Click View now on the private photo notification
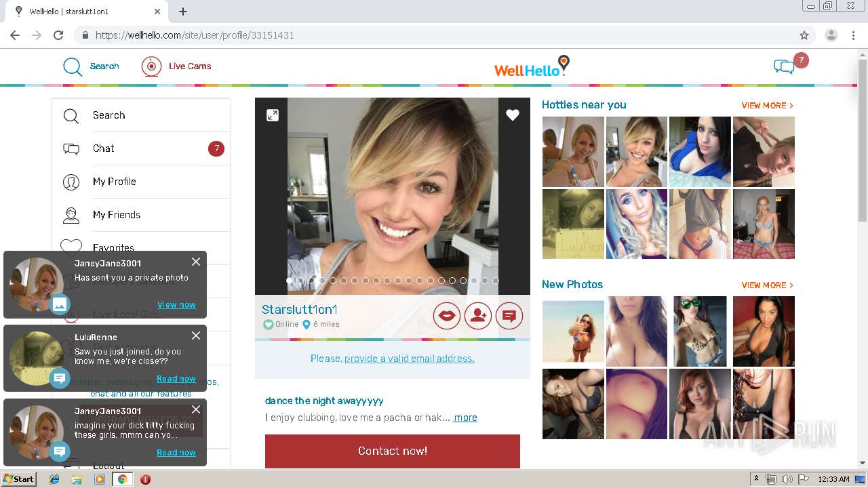Image resolution: width=868 pixels, height=488 pixels. 176,305
